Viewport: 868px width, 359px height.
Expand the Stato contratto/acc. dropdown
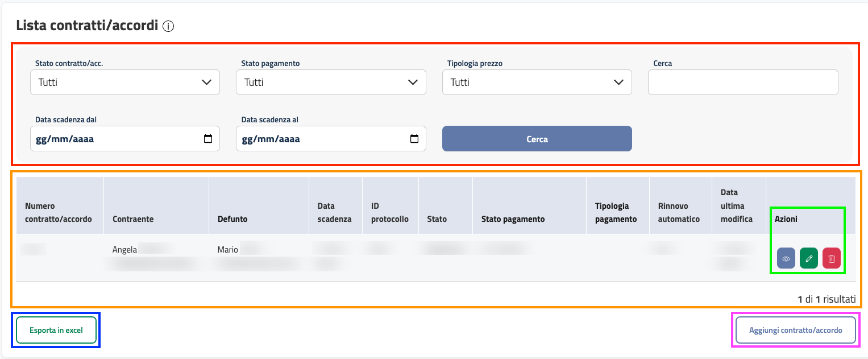(125, 82)
